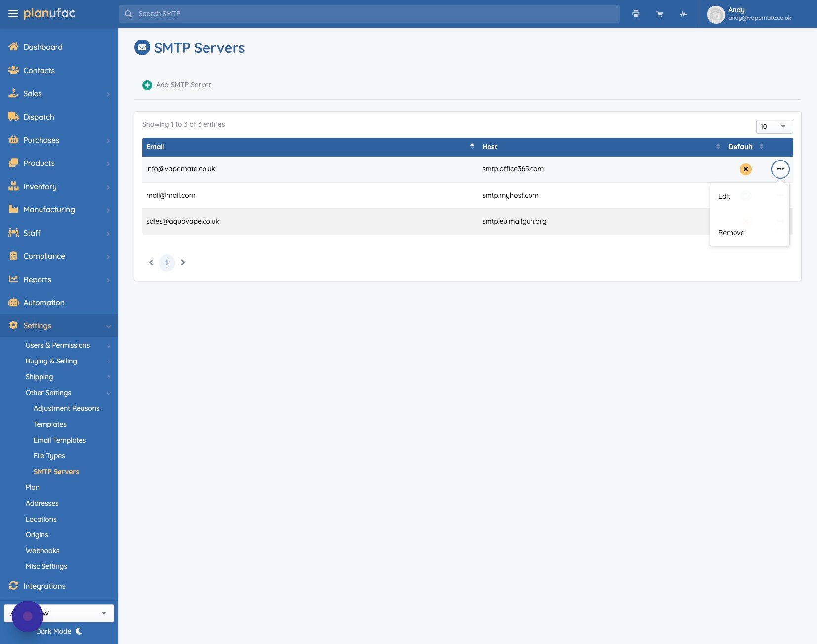Open Templates settings

pyautogui.click(x=50, y=424)
